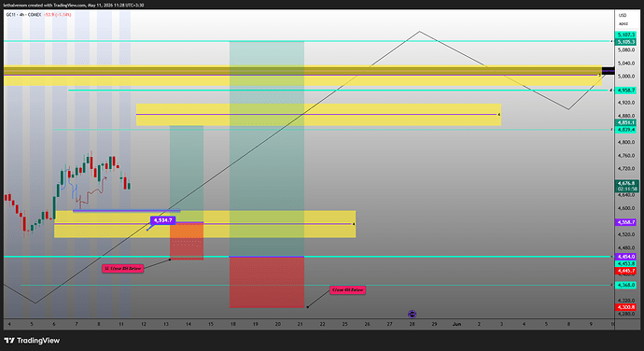Click the 4,800.0 tick on the price scale
644x351 pixels.
coord(626,142)
